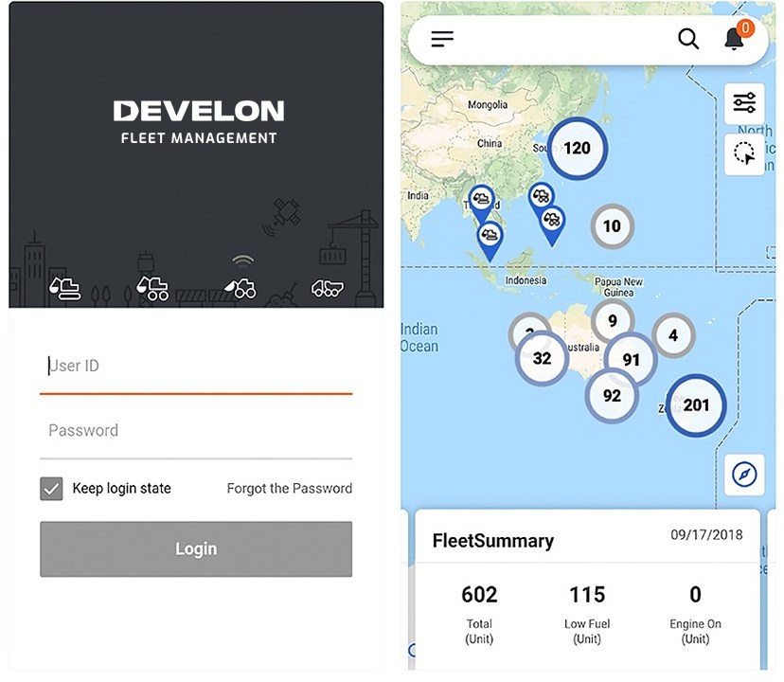Screen dimensions: 784x682
Task: Tap the search magnifier icon
Action: pyautogui.click(x=688, y=39)
